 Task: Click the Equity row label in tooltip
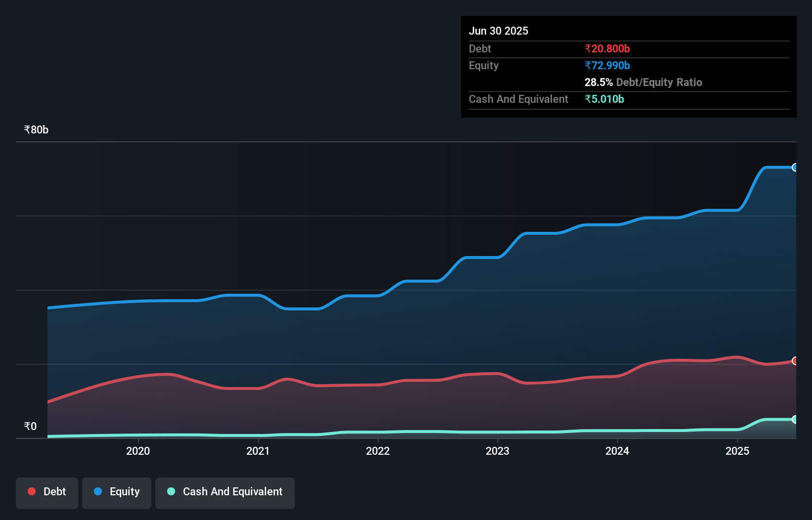pos(484,65)
